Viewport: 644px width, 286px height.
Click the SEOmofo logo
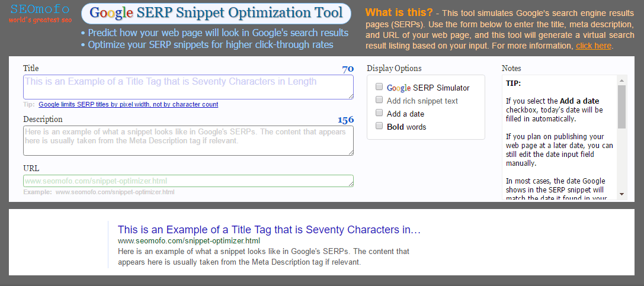pyautogui.click(x=40, y=13)
